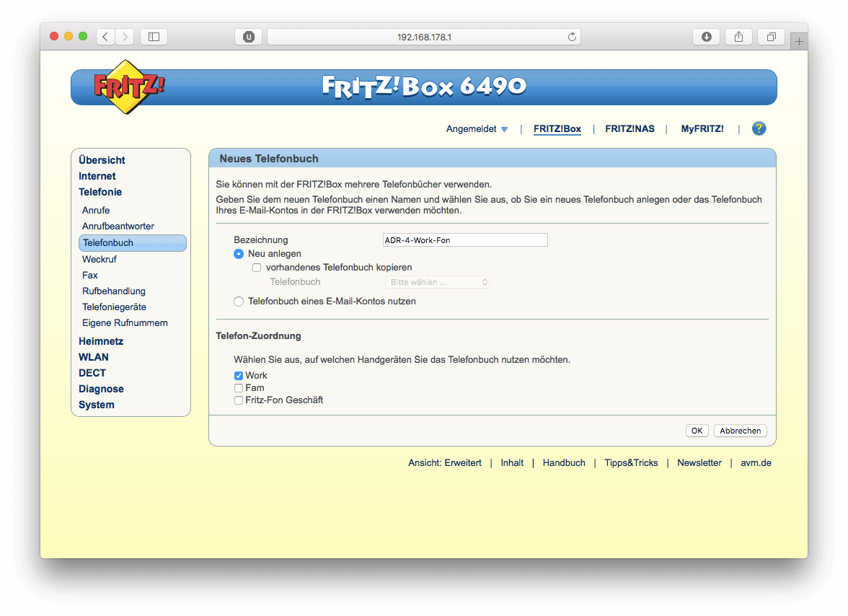Open the Tipps&Tricks footer link
Screen dimensions: 848x616
[630, 464]
